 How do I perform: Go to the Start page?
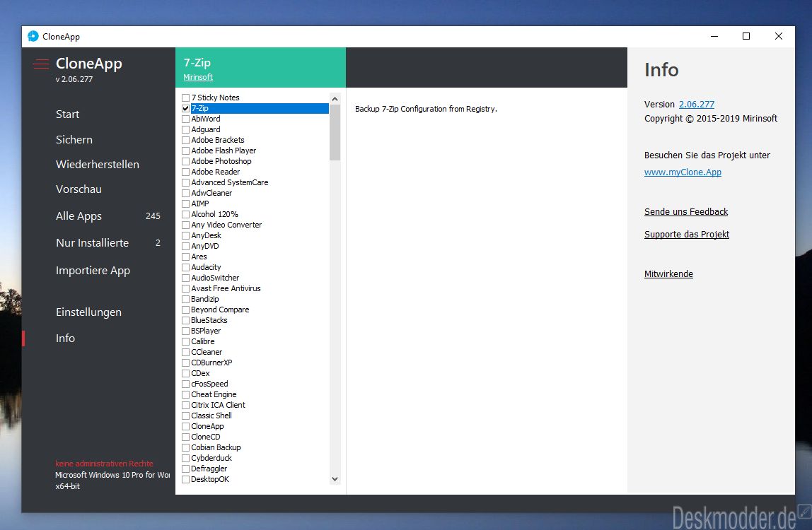tap(67, 114)
